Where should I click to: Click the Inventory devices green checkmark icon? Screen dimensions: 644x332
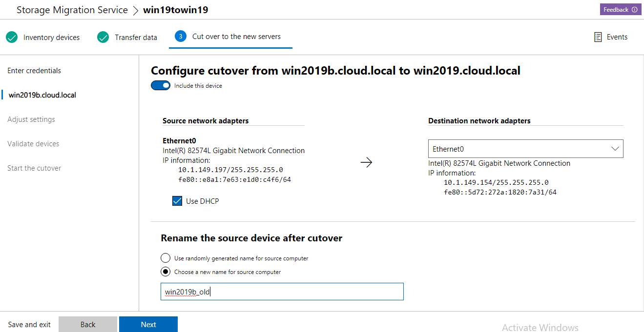coord(12,37)
